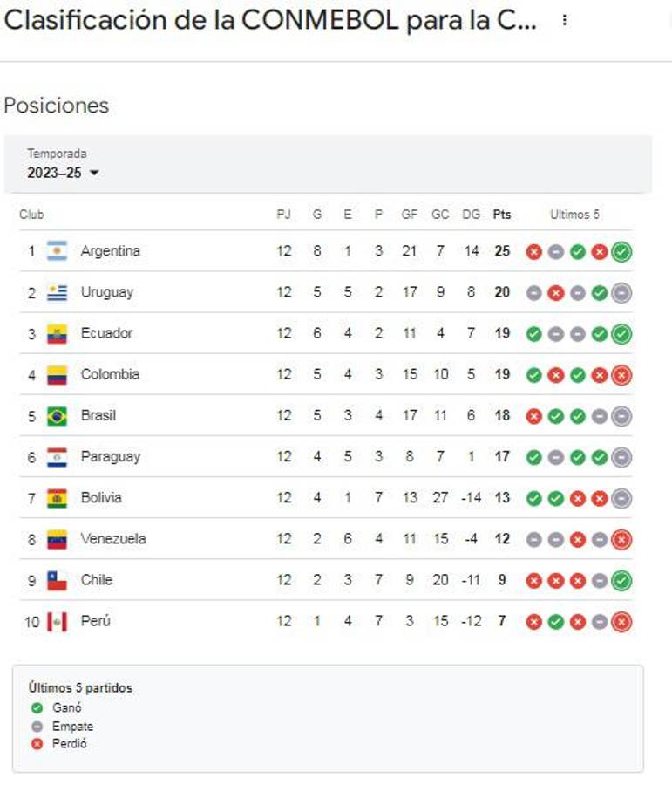Click the Ecuador flag icon
672x785 pixels.
click(58, 333)
